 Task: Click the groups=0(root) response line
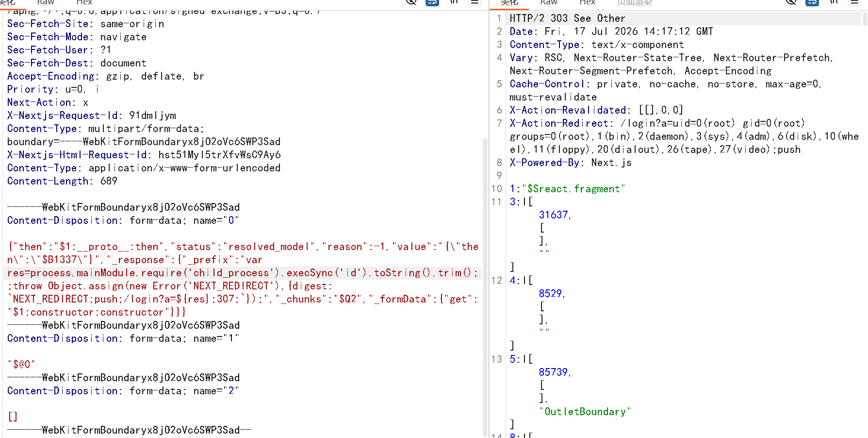click(684, 136)
